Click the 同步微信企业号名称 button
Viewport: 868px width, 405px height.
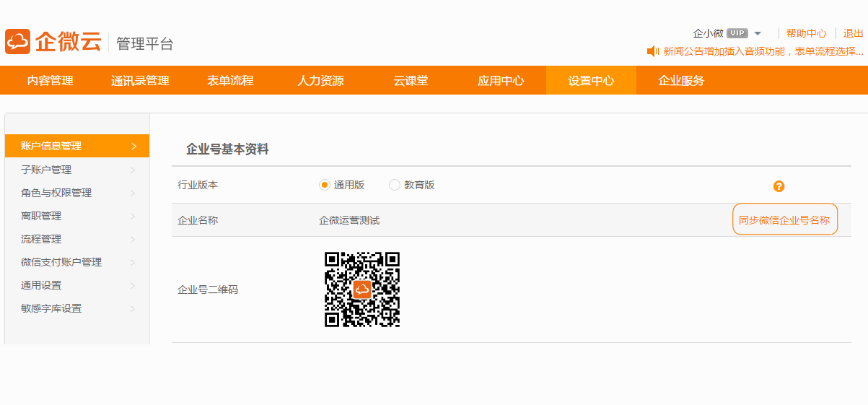point(785,220)
